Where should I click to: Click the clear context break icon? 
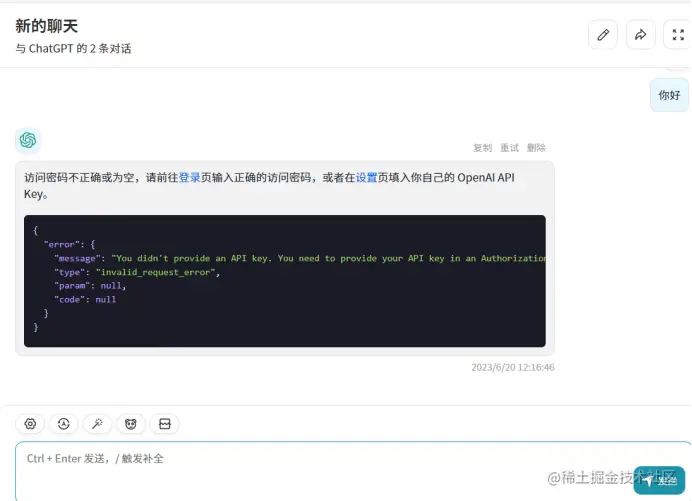point(165,424)
